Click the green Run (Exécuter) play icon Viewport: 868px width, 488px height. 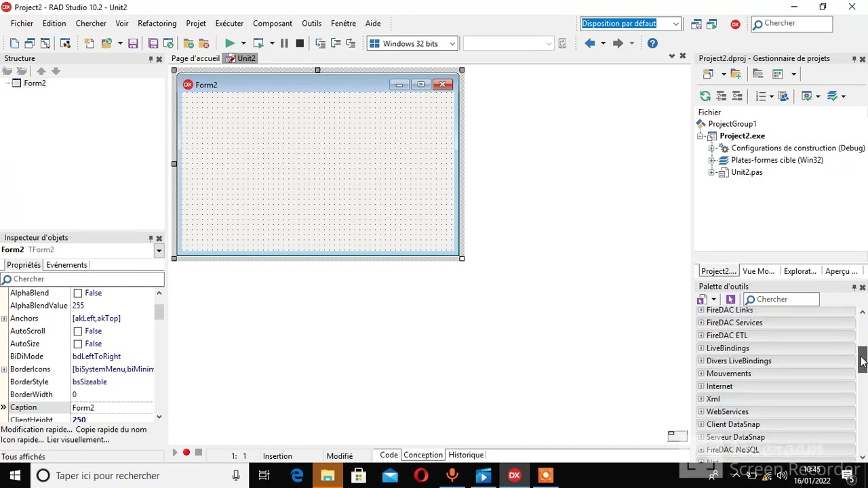point(230,43)
